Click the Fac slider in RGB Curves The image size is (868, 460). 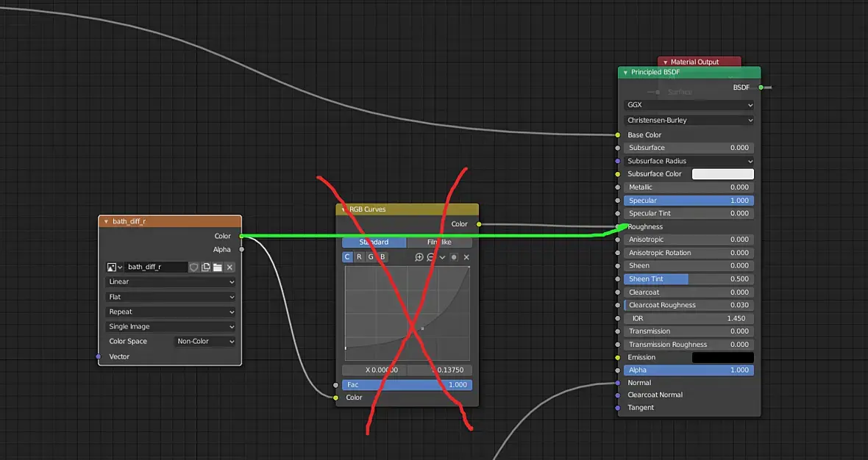[x=407, y=385]
